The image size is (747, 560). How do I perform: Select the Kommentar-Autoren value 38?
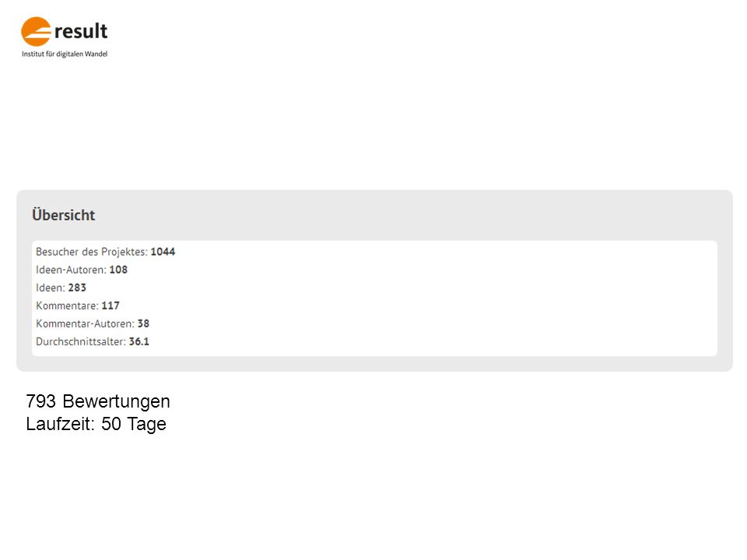(143, 324)
